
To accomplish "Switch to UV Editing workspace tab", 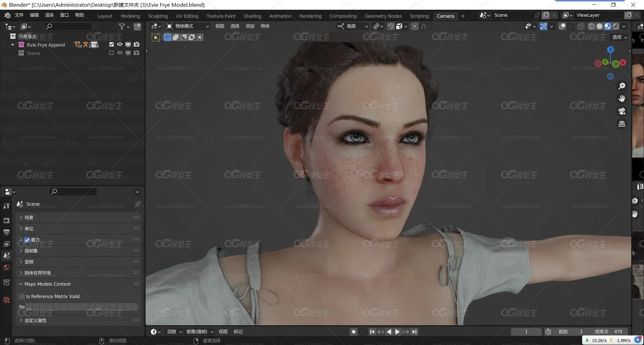I will (187, 16).
